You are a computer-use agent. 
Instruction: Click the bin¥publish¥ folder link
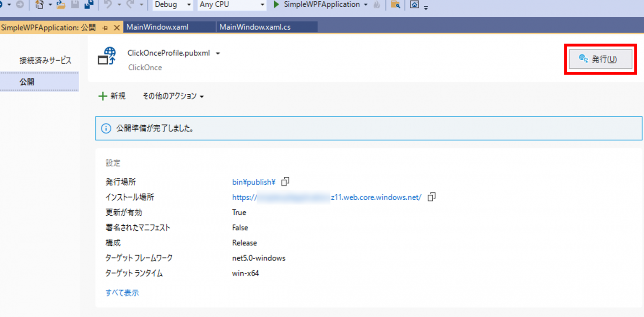(252, 182)
